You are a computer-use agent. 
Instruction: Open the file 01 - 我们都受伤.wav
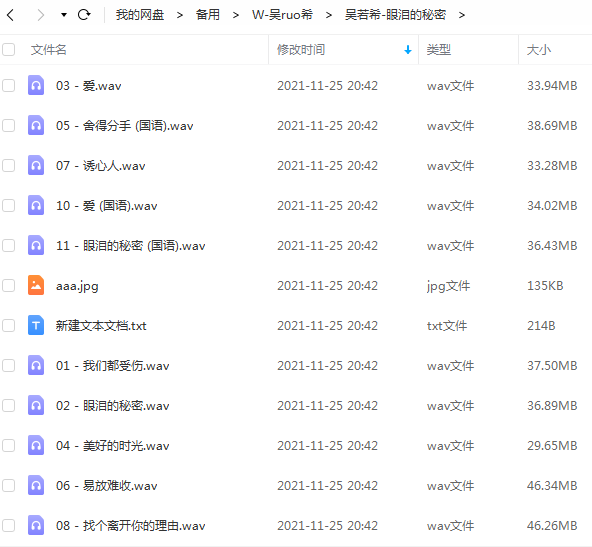pos(113,365)
